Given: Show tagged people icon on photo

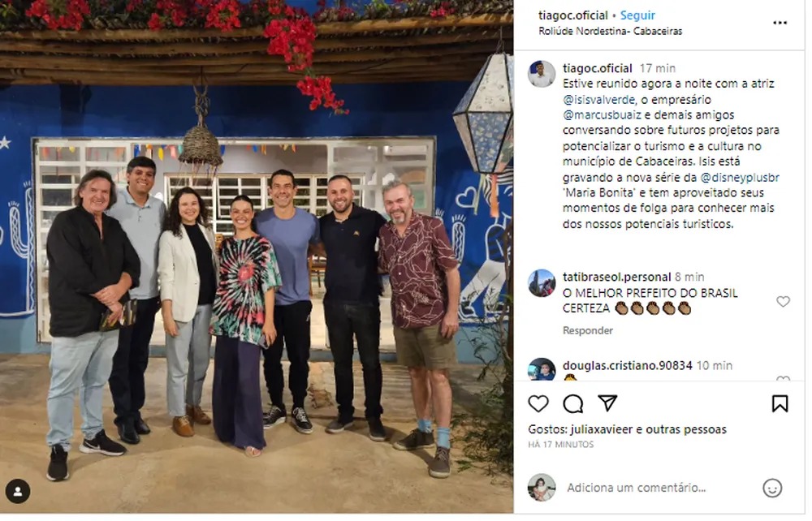Looking at the screenshot, I should click(18, 492).
